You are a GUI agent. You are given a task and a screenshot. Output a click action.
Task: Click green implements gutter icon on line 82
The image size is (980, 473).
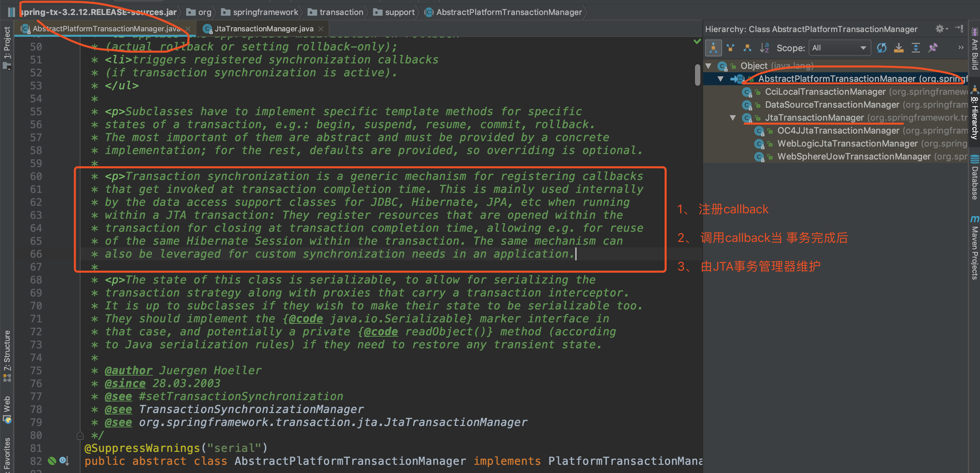(52, 461)
